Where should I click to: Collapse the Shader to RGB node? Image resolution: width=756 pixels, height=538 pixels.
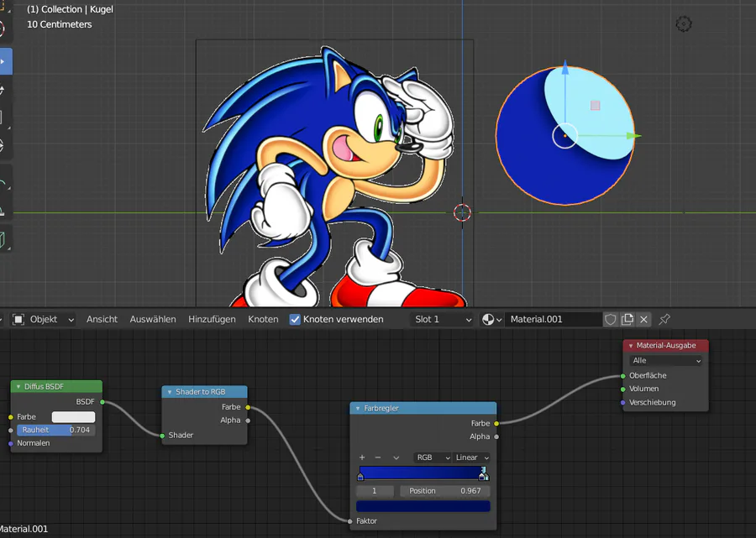point(169,392)
